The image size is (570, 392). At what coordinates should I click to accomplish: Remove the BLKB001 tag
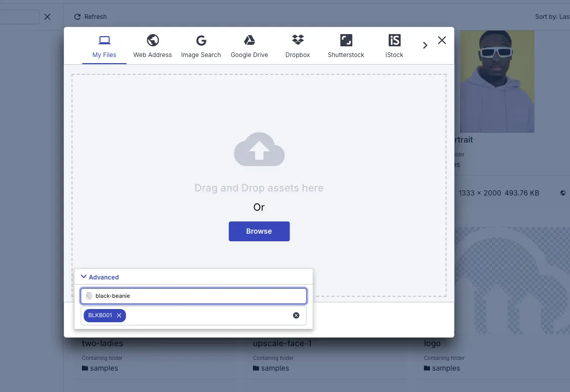(119, 315)
